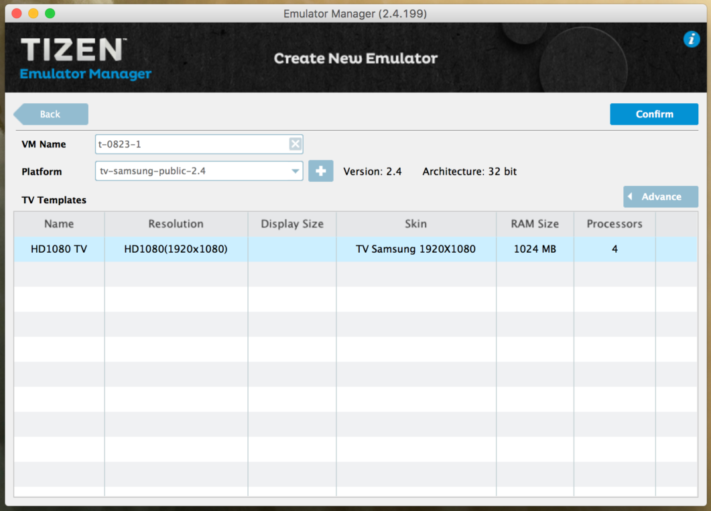
Task: Sort table by the Name column header
Action: coord(59,224)
